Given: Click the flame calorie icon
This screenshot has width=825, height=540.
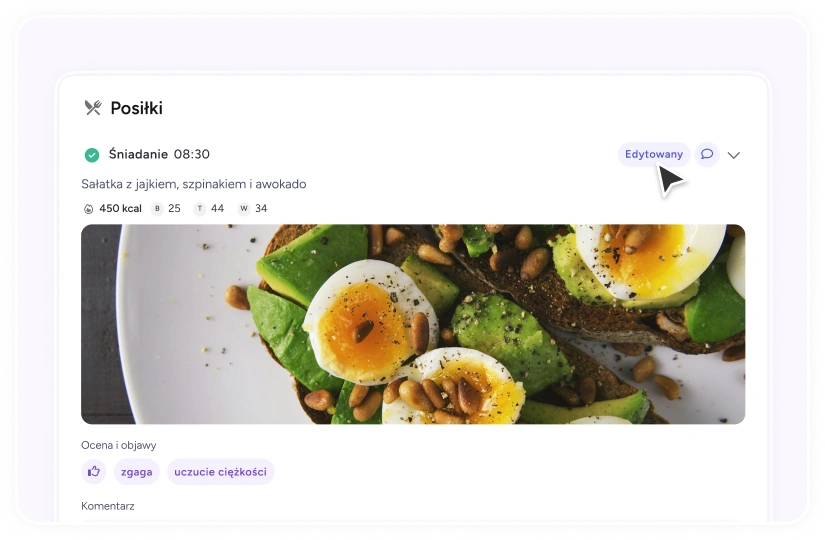Looking at the screenshot, I should coord(88,209).
